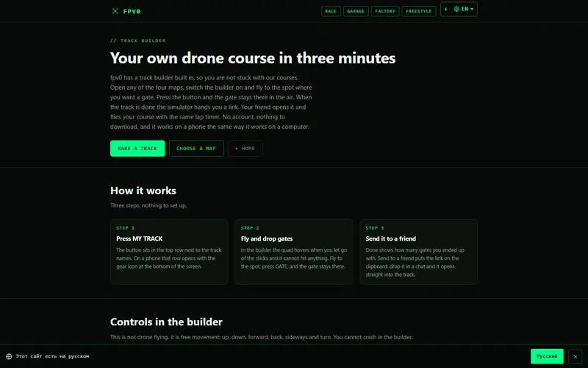588x368 pixels.
Task: Click the 'Controls in the builder' heading
Action: [x=166, y=322]
